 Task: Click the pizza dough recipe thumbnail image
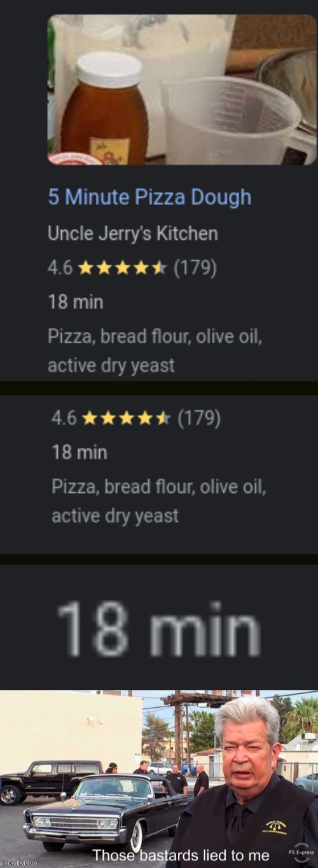(182, 90)
